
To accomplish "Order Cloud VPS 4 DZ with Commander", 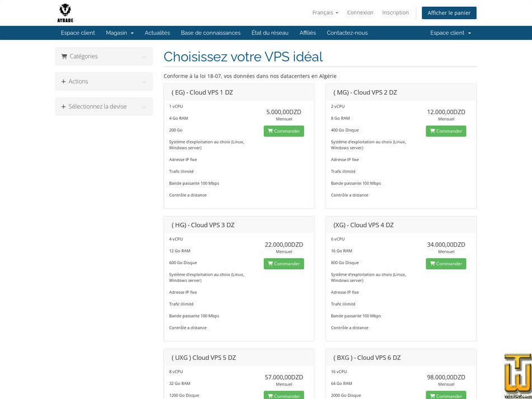I will coord(446,264).
